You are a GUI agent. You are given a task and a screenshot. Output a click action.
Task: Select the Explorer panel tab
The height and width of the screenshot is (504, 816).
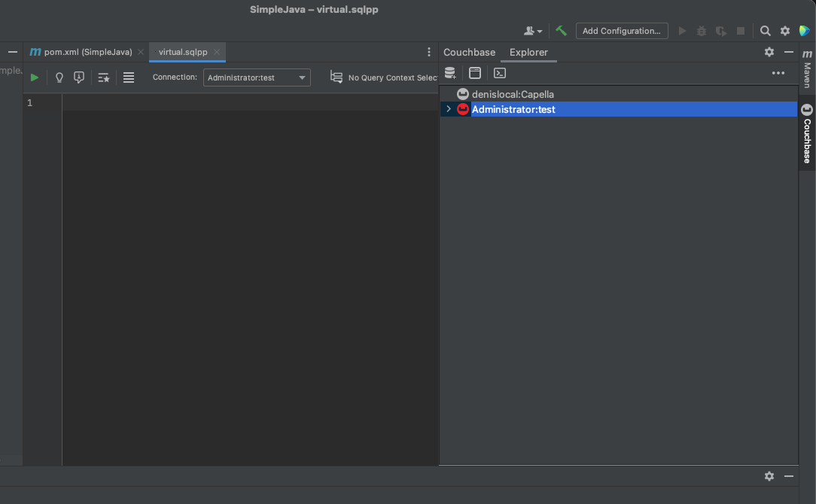tap(528, 52)
